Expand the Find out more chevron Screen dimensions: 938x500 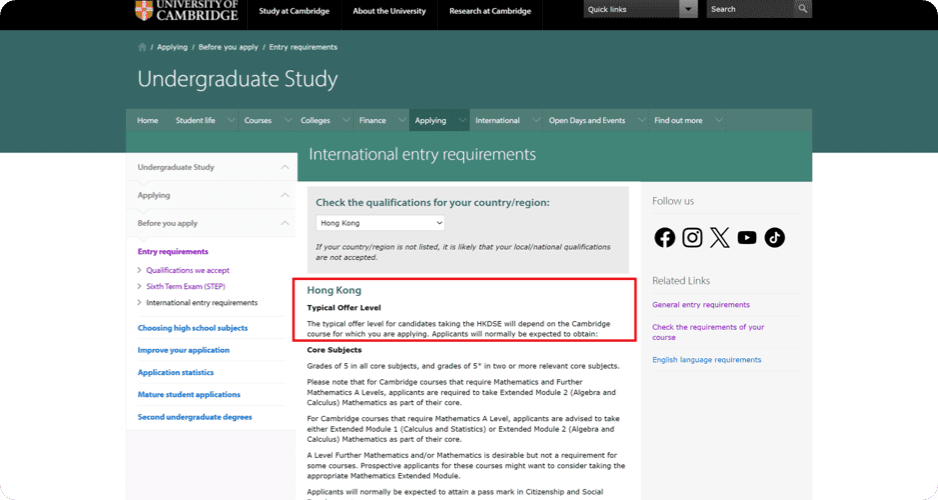719,120
